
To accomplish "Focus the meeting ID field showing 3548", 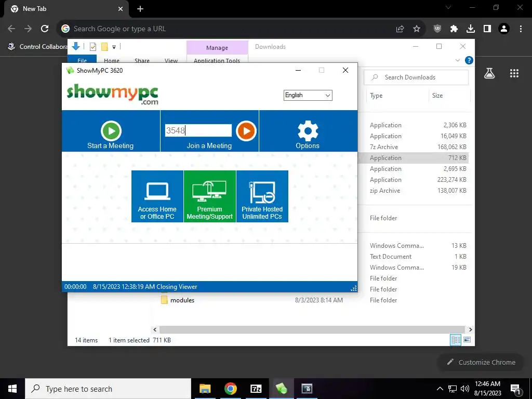I will pos(198,130).
